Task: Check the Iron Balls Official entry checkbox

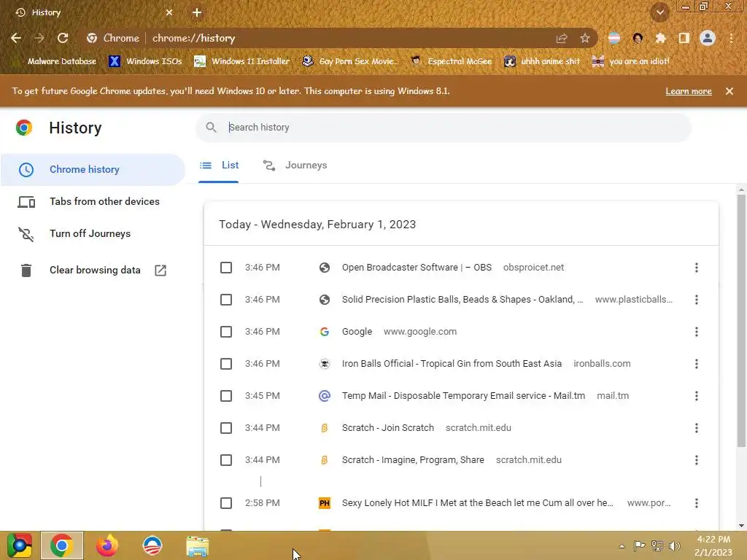Action: click(226, 364)
